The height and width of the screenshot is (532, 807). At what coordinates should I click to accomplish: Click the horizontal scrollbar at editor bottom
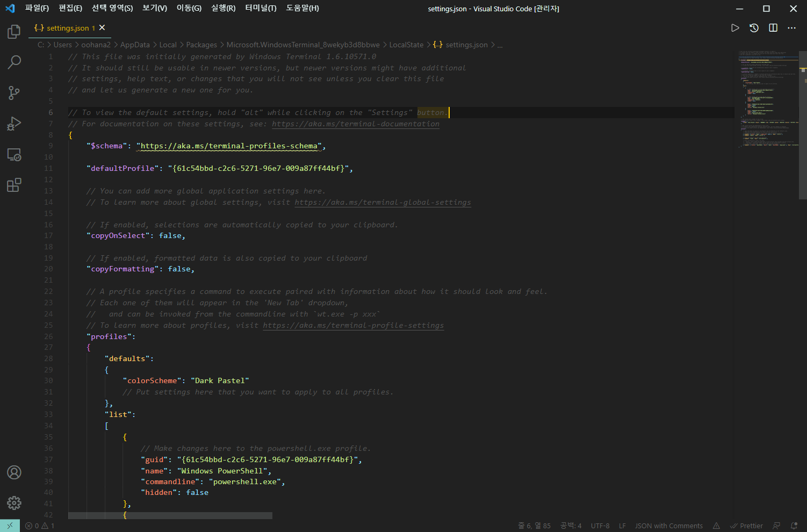170,515
